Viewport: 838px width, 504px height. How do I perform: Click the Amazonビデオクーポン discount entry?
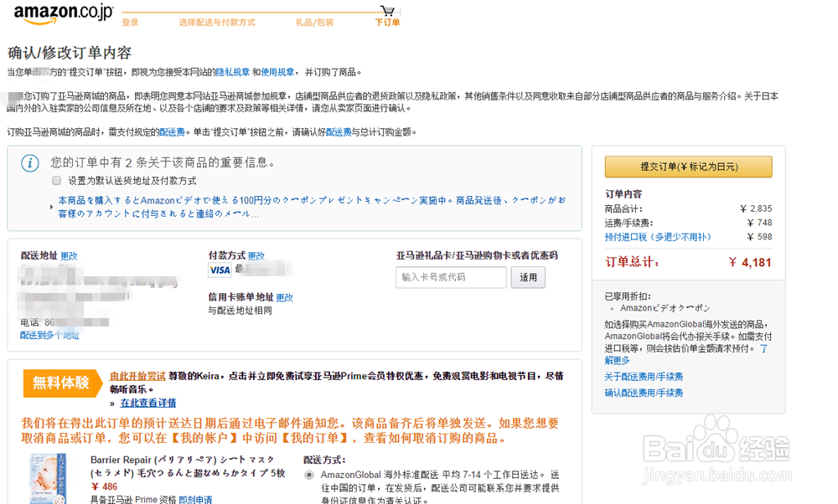[665, 308]
